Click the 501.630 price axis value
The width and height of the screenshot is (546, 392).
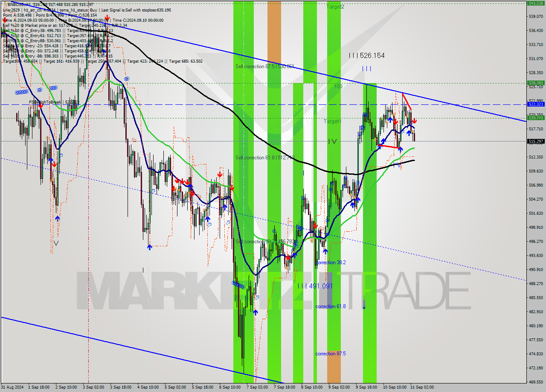pos(535,213)
